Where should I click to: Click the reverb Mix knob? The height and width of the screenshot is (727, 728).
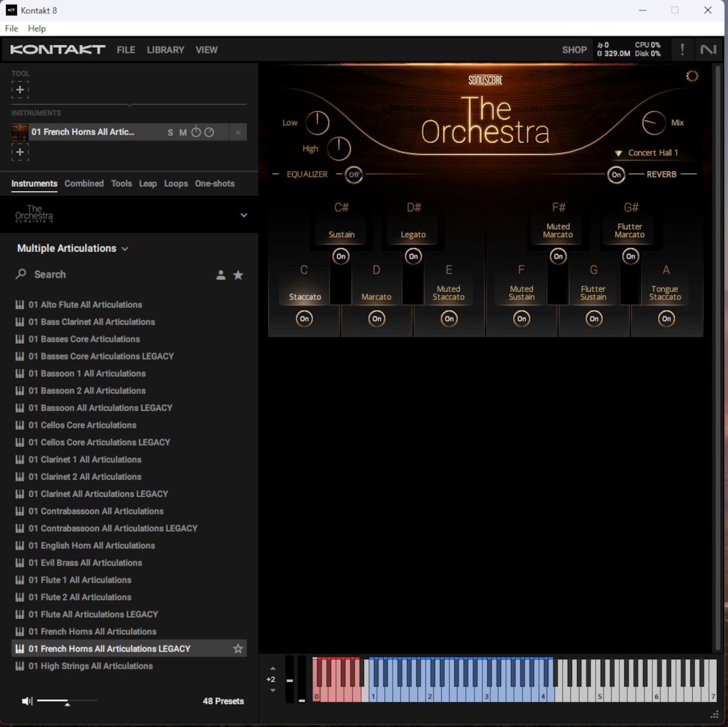click(x=654, y=123)
